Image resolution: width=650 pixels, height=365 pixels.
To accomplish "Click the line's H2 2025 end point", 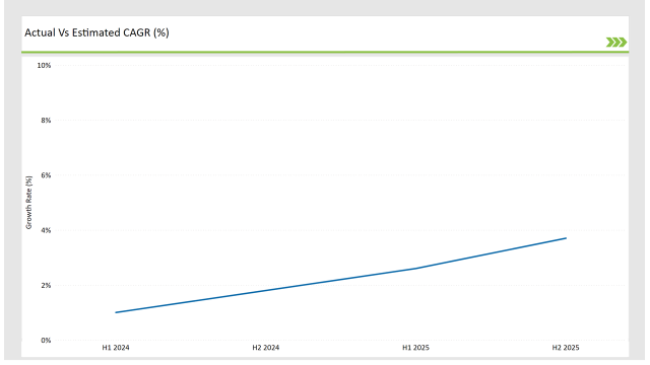I will (566, 238).
